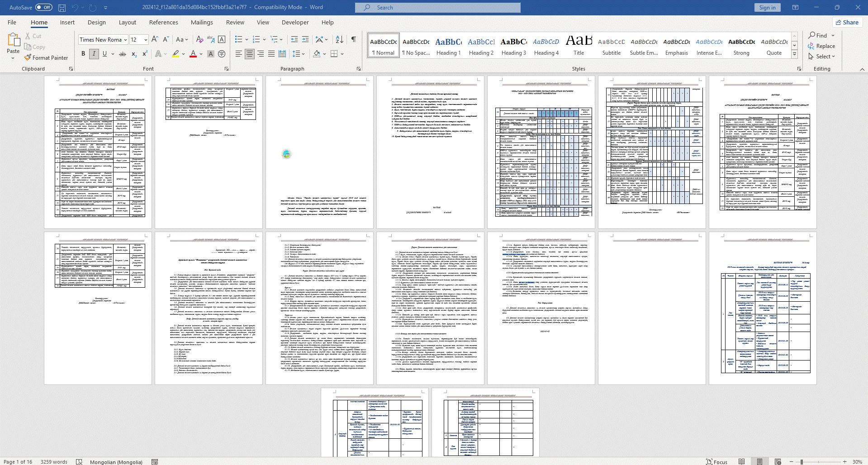Toggle Subscript formatting
Image resolution: width=868 pixels, height=465 pixels.
[134, 54]
